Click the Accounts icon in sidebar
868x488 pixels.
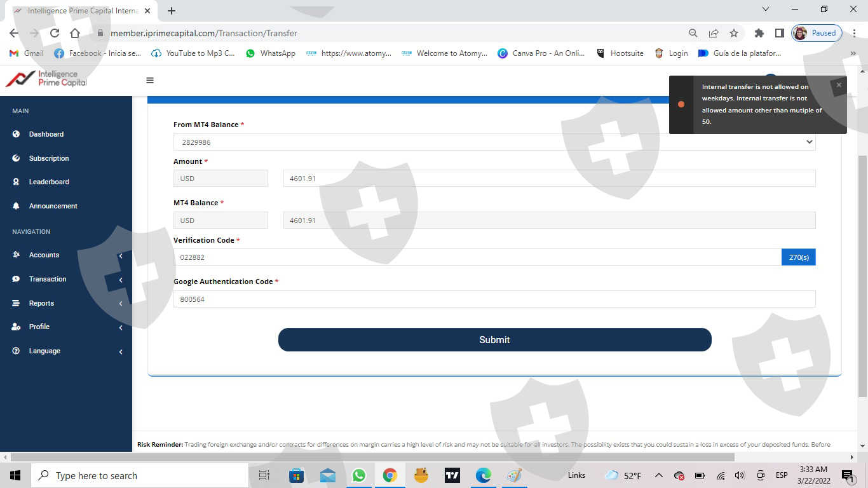(16, 255)
